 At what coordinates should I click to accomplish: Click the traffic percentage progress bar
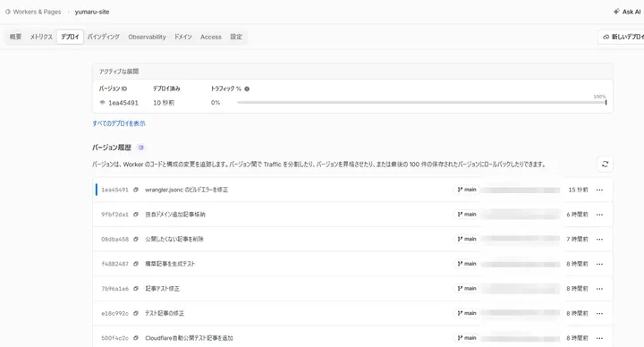click(422, 102)
